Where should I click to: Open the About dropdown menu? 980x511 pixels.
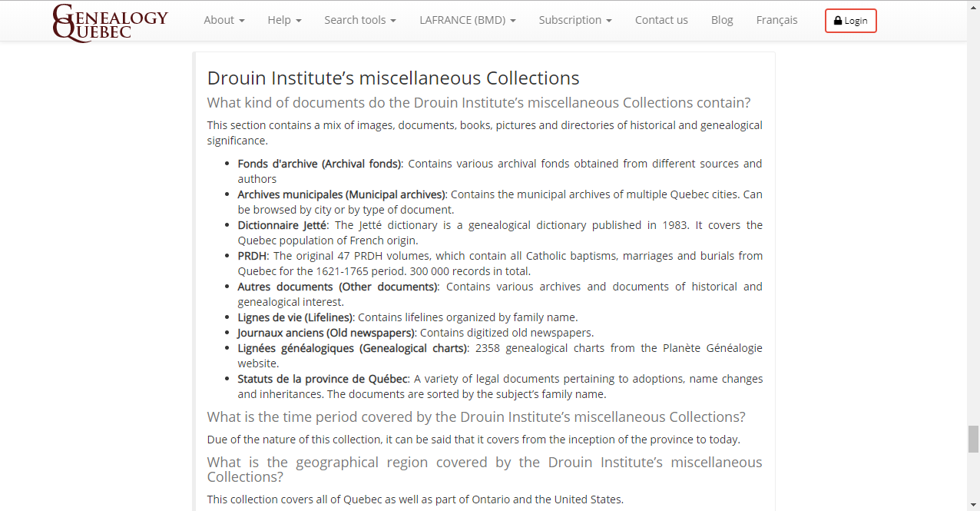(223, 20)
